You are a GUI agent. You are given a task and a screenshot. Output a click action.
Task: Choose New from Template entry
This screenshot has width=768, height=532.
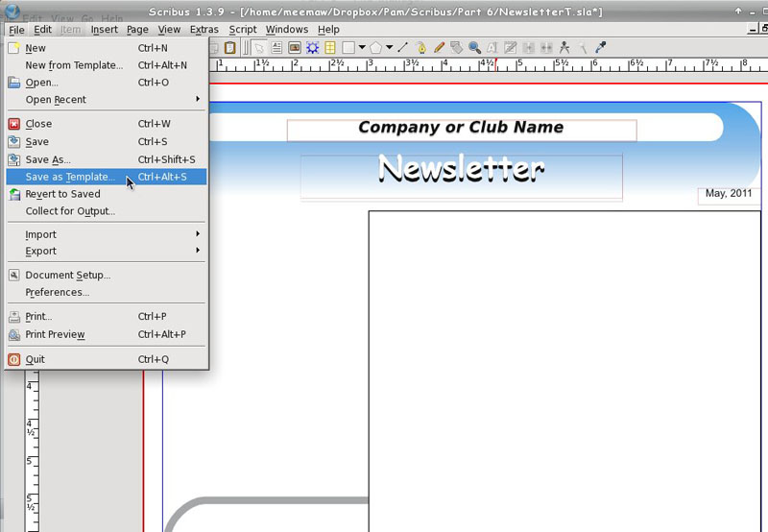tap(107, 65)
